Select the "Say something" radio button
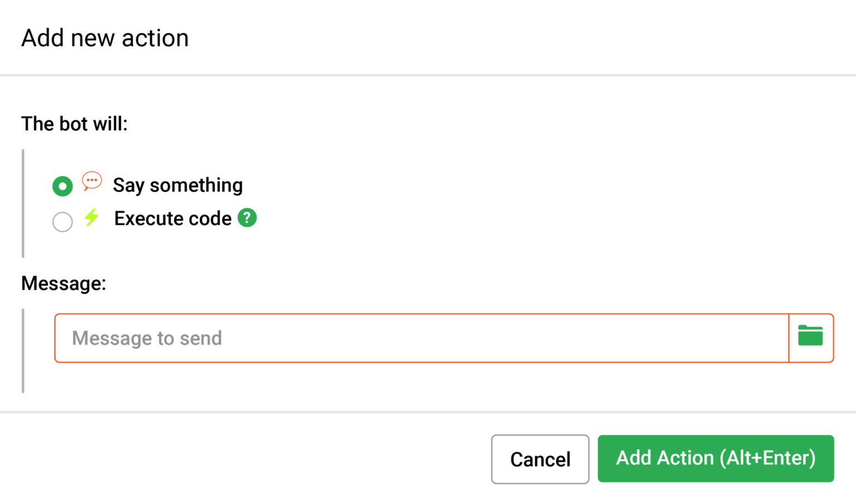856x504 pixels. [x=62, y=186]
